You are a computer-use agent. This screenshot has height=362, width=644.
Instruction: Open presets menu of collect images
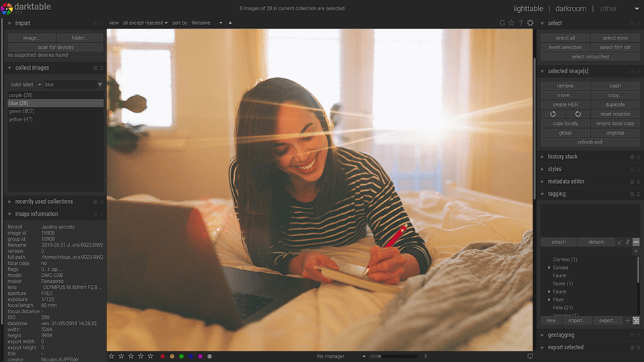click(x=101, y=68)
